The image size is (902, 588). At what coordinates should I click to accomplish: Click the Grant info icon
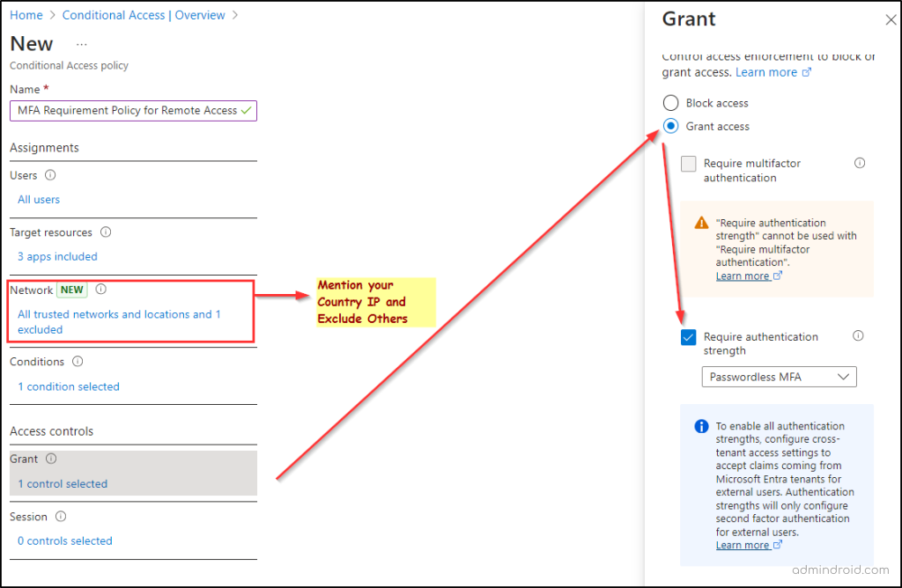click(50, 459)
